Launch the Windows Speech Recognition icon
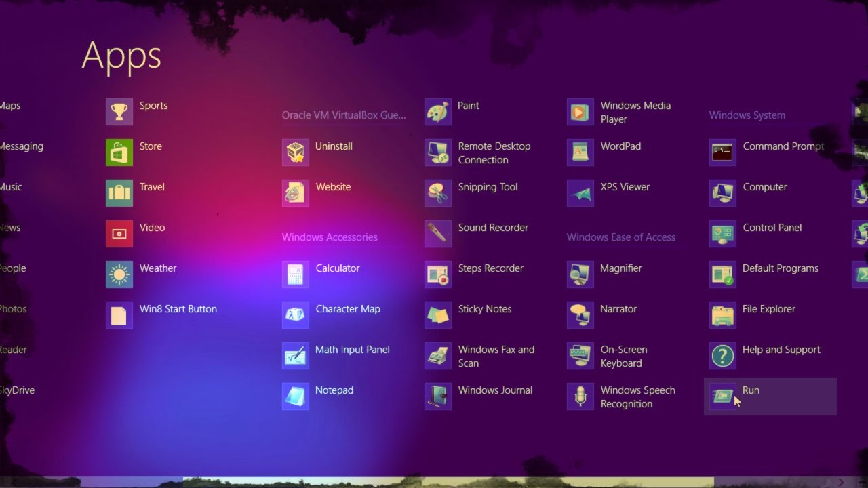Viewport: 868px width, 488px height. [x=580, y=396]
